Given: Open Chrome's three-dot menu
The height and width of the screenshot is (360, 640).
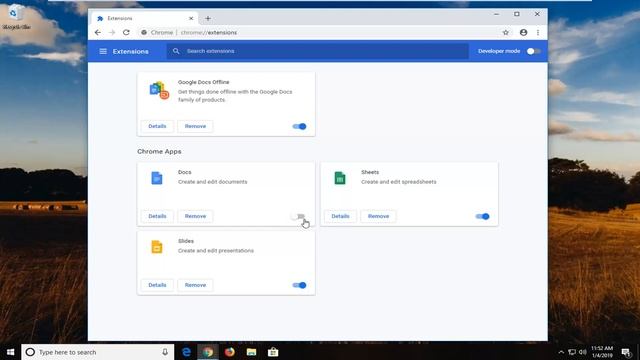Looking at the screenshot, I should coord(538,32).
